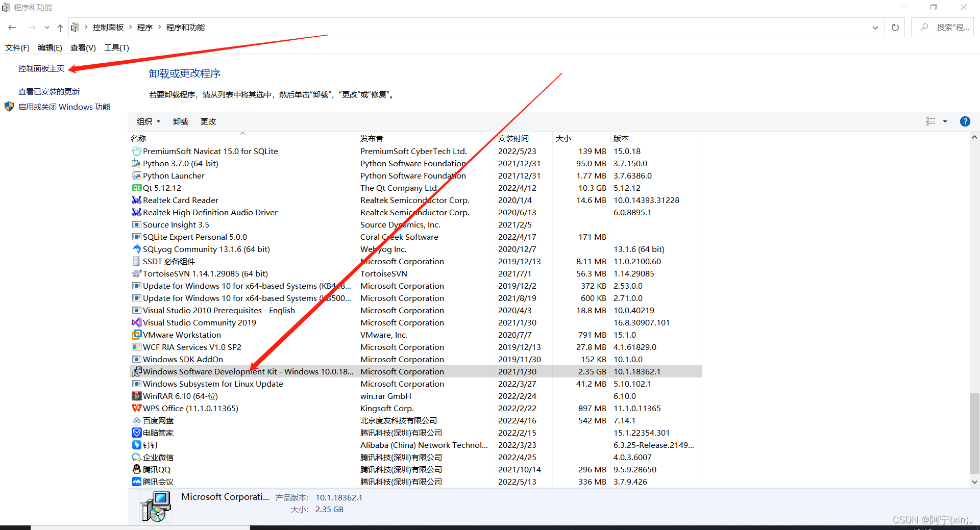This screenshot has width=980, height=530.
Task: Sort by the 发布者 column header
Action: [x=426, y=138]
